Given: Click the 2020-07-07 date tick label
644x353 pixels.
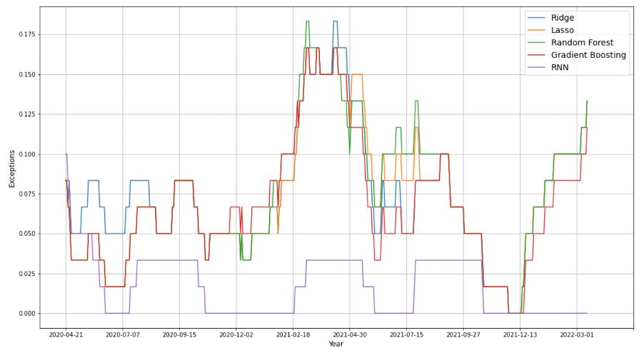Looking at the screenshot, I should click(122, 335).
